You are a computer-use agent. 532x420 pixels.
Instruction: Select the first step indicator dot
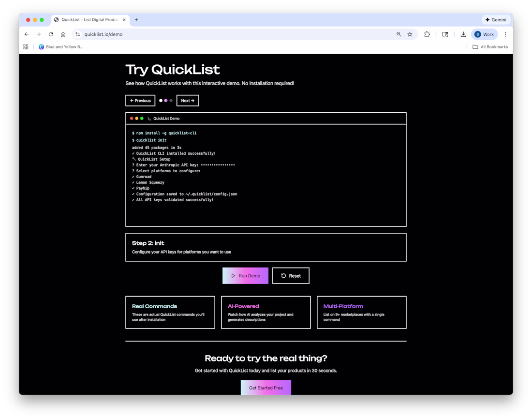161,101
